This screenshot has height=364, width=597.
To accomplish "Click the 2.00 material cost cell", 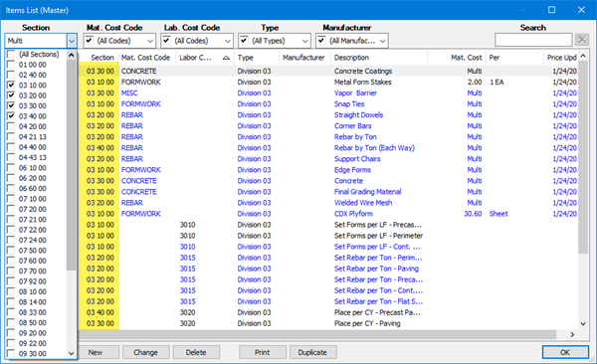I will click(x=475, y=82).
